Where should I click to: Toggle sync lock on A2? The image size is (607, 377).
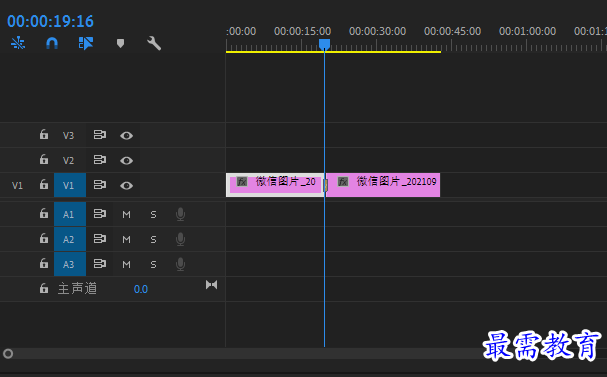coord(99,238)
